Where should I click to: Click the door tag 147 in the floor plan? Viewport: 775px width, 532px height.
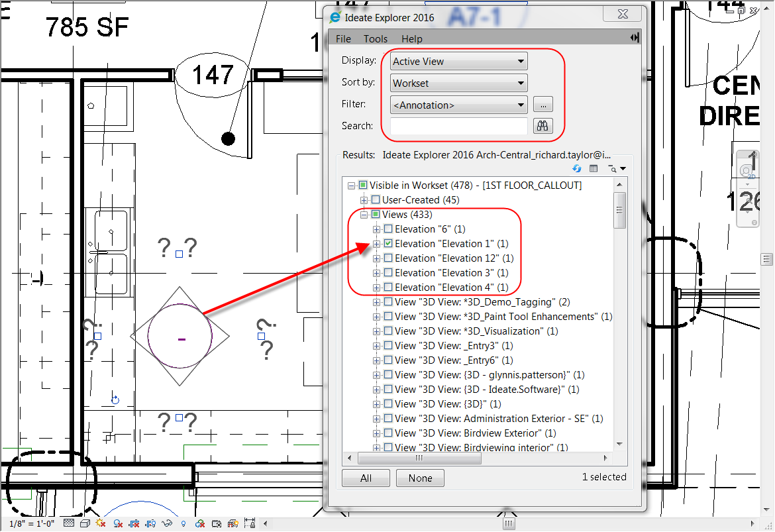coord(213,75)
